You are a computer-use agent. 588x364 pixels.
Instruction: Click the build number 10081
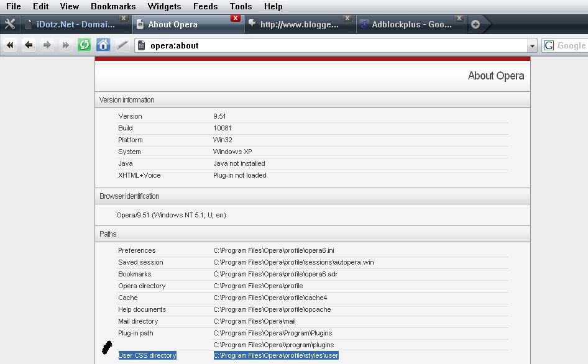click(x=222, y=128)
